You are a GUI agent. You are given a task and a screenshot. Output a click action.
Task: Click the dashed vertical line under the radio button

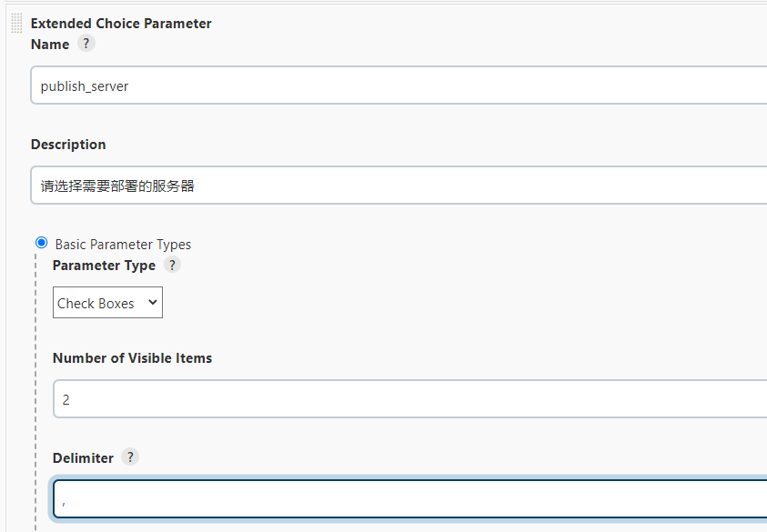coord(36,382)
